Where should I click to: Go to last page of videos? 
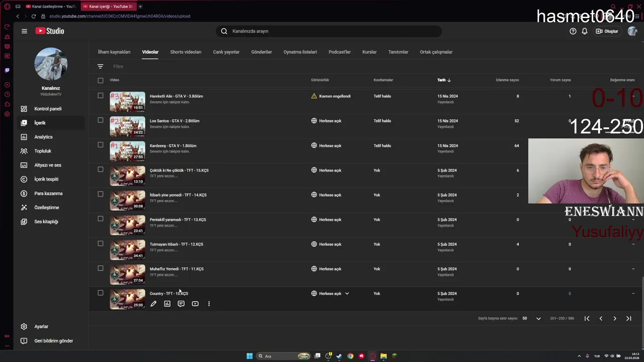coord(628,318)
